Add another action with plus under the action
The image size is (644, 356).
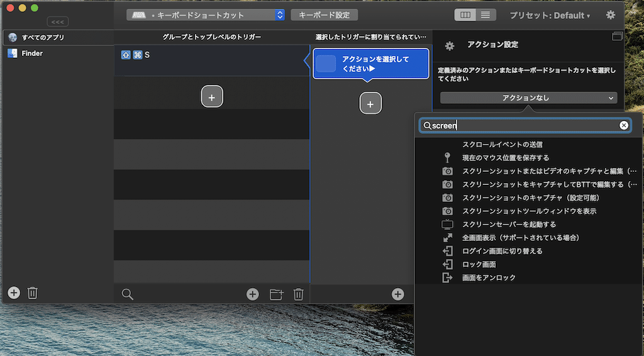coord(370,103)
